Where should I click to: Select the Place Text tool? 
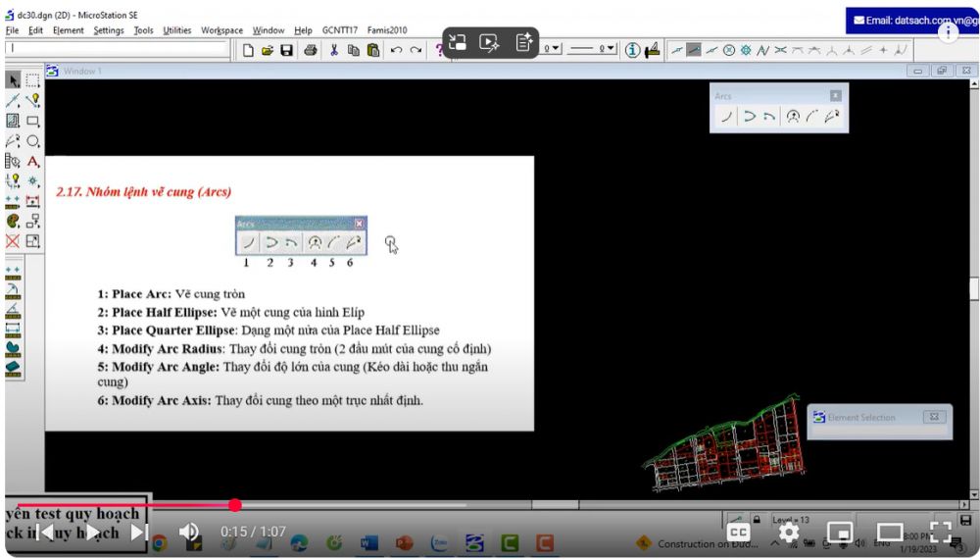coord(33,161)
